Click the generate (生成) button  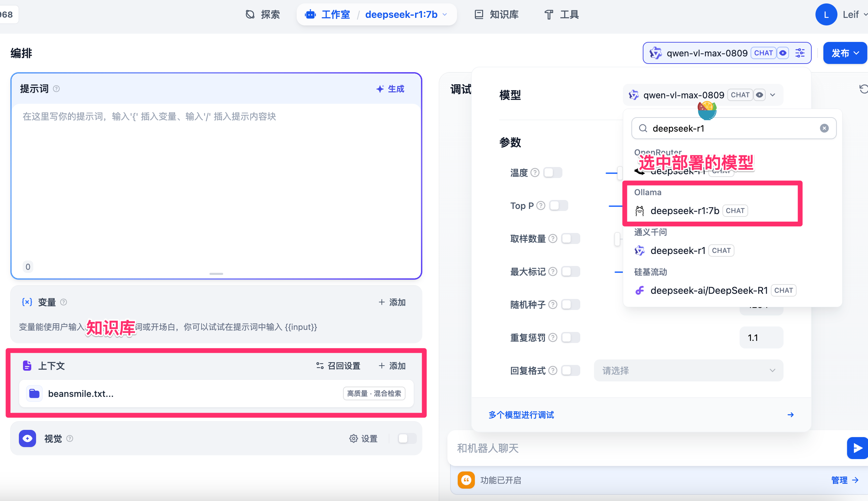pos(390,89)
